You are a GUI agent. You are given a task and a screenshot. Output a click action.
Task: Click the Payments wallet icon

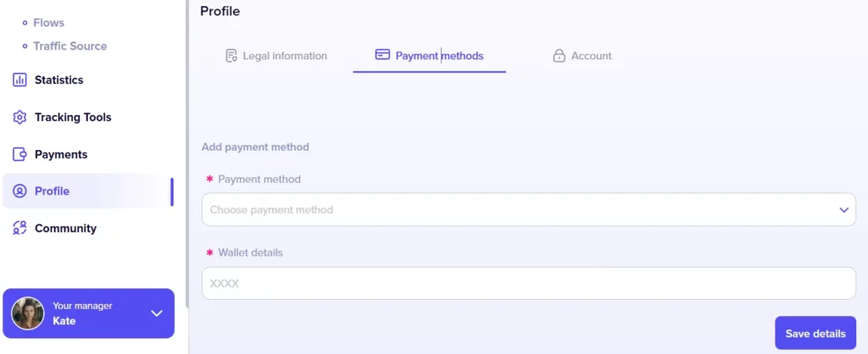tap(19, 154)
